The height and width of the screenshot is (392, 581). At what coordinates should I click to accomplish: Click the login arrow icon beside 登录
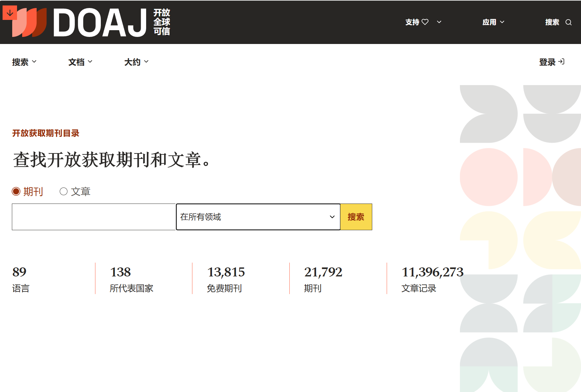pos(561,61)
